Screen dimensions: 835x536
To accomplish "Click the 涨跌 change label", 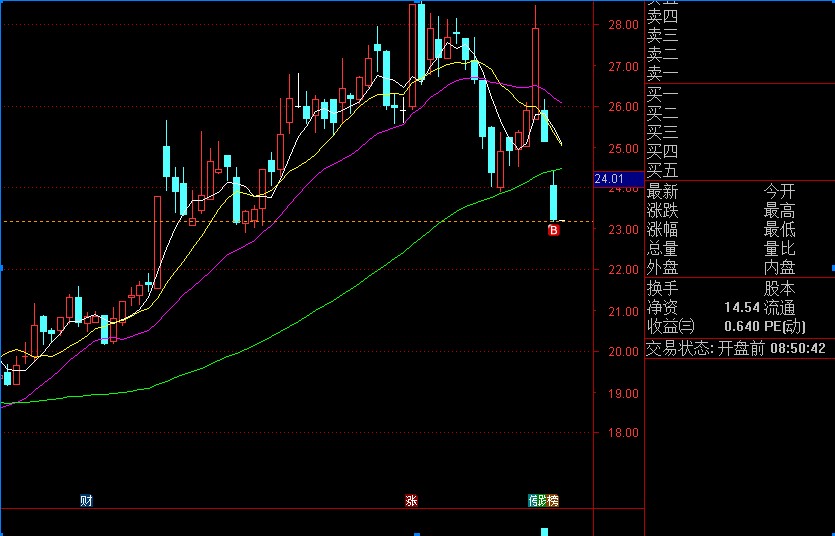I will [x=662, y=211].
